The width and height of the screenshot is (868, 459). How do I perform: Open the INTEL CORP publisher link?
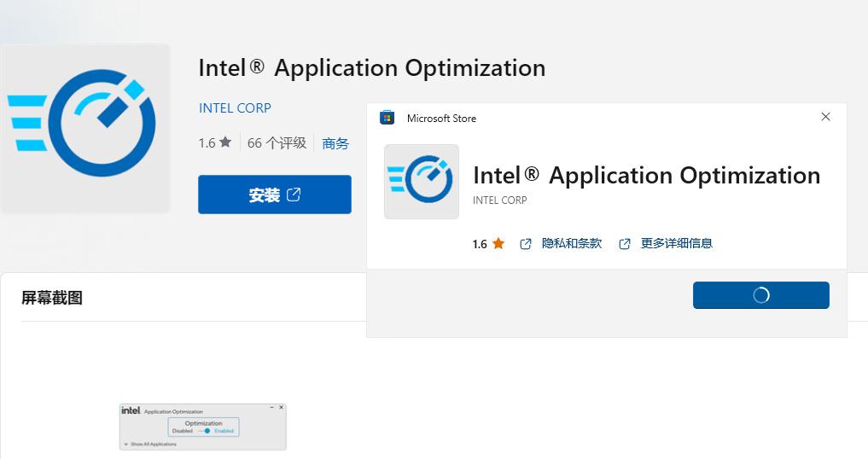click(235, 108)
